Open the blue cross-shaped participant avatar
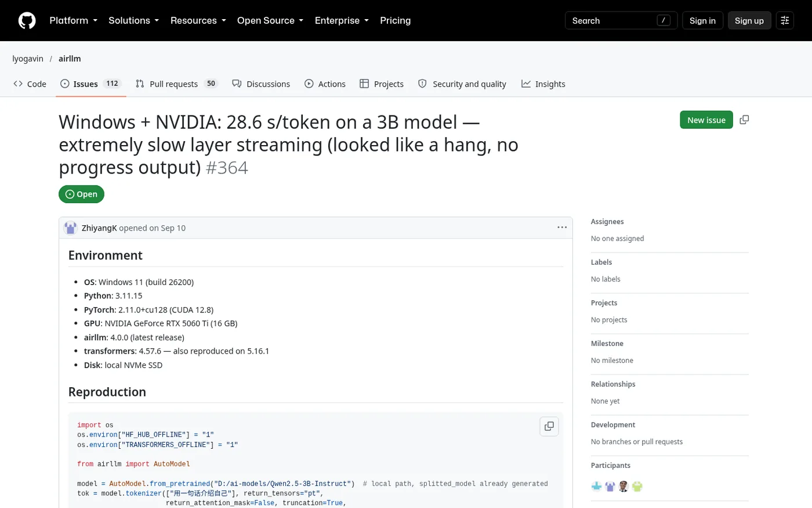Viewport: 812px width, 508px height. (x=597, y=487)
